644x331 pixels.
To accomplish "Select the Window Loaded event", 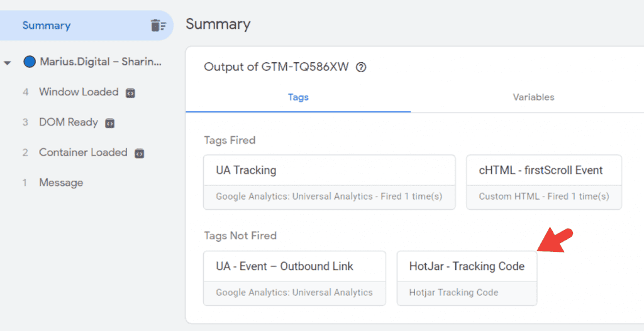I will (79, 92).
